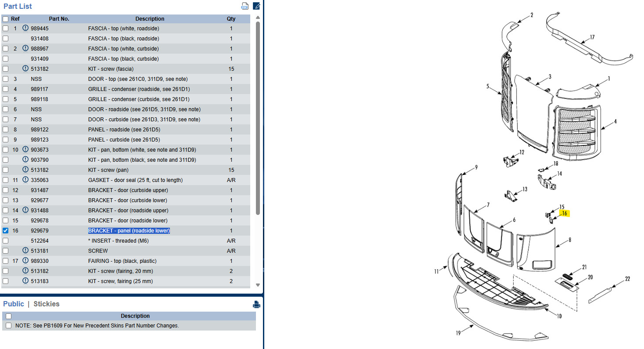Sort by the Part No. column header
Image resolution: width=644 pixels, height=349 pixels.
pos(59,19)
